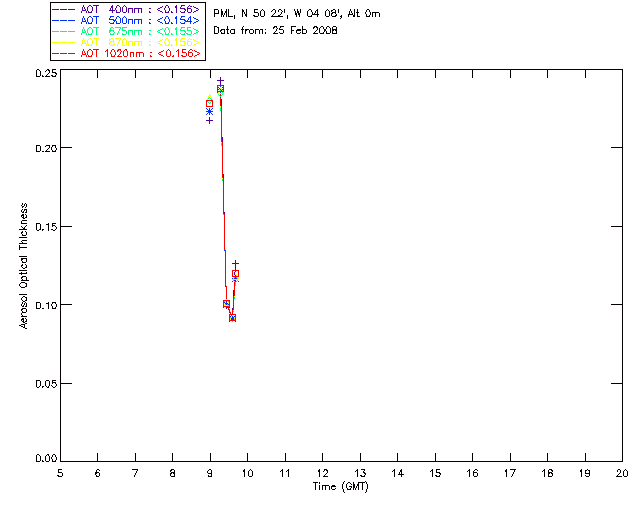Click the x-axis tick label 7
Viewport: 640px width, 512px height.
135,473
